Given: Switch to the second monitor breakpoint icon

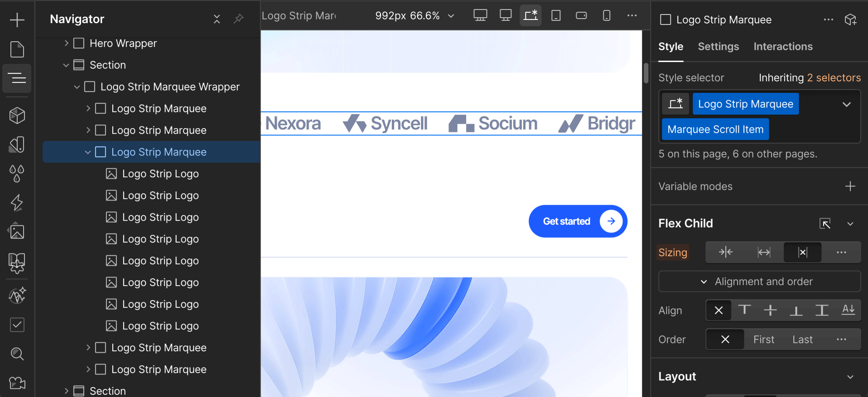Looking at the screenshot, I should (x=506, y=15).
